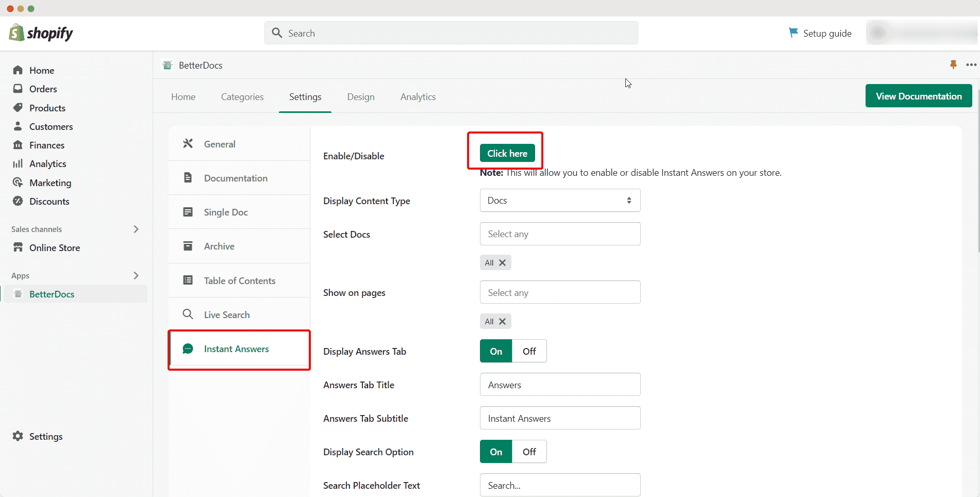Open the Documentation settings section

(239, 178)
